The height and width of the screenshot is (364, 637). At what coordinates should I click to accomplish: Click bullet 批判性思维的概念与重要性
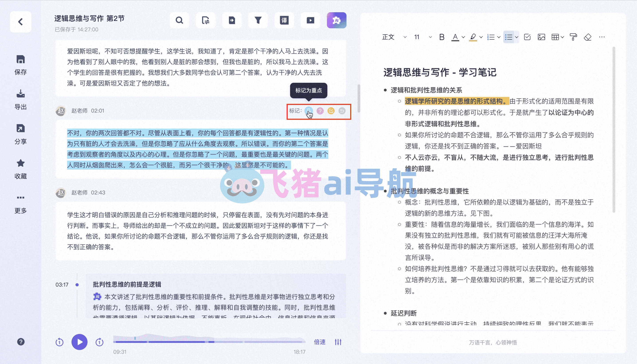[x=430, y=191]
